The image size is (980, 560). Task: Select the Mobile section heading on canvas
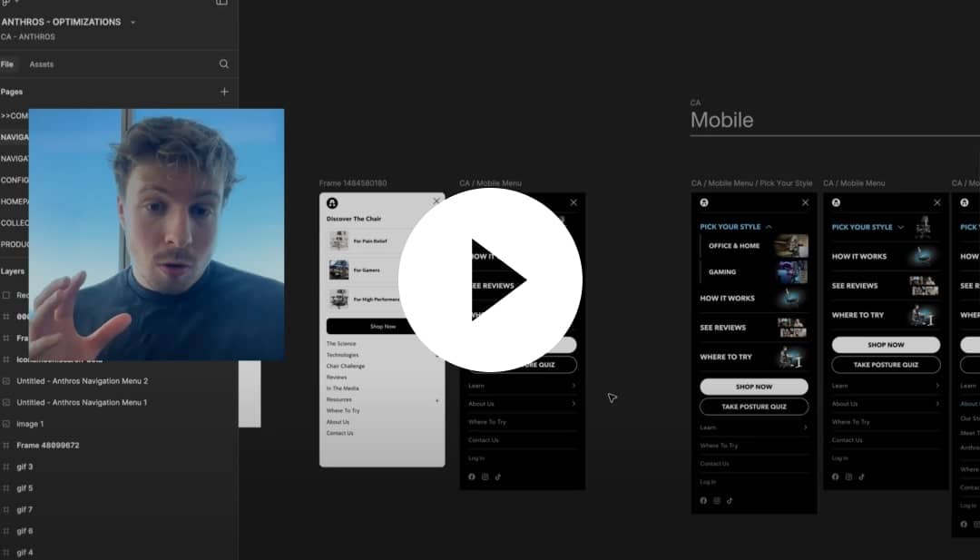point(722,120)
